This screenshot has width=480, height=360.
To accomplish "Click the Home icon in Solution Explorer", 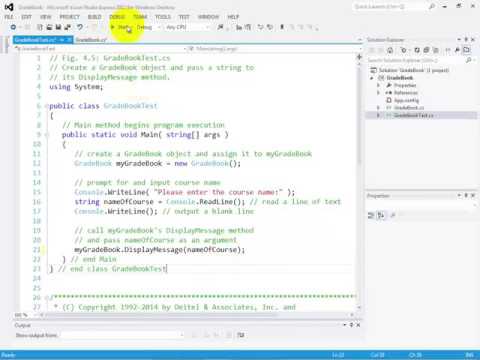I will point(390,50).
